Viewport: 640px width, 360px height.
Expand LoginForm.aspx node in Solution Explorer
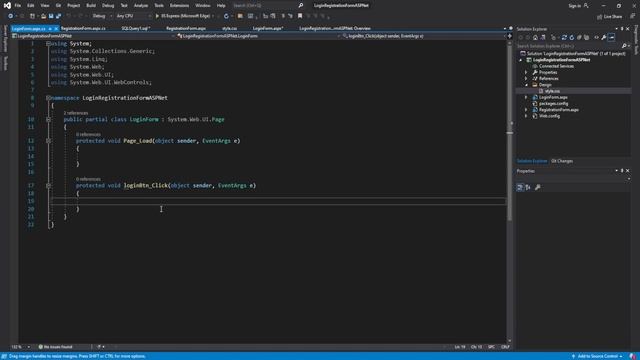[x=526, y=97]
